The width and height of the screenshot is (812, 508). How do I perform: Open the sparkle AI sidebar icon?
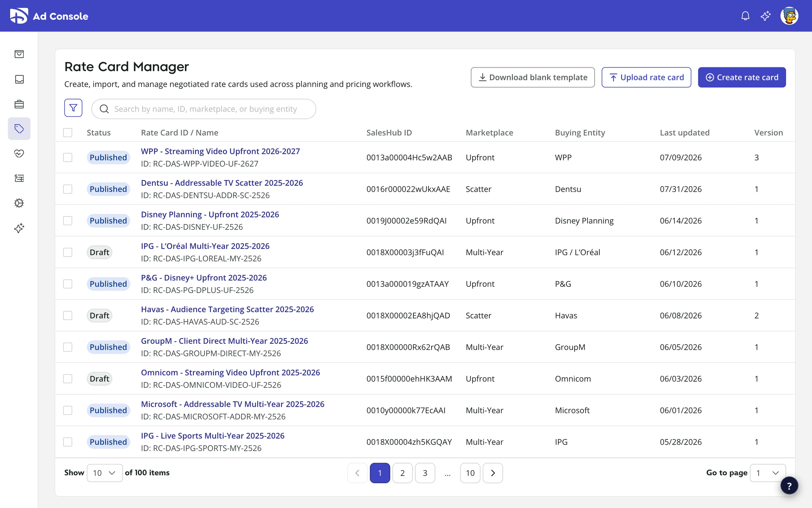coord(19,228)
